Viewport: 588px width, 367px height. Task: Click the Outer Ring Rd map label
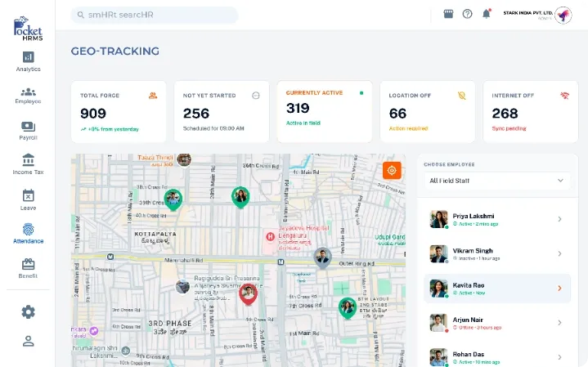tap(357, 263)
